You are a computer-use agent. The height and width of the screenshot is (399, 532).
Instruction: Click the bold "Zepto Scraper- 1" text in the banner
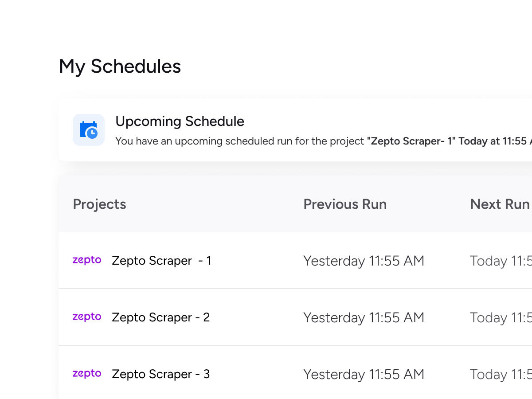[x=411, y=141]
